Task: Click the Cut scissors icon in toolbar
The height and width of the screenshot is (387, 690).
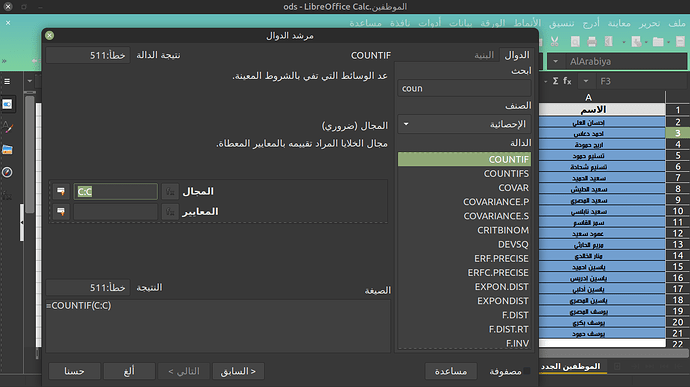Action: [x=554, y=42]
